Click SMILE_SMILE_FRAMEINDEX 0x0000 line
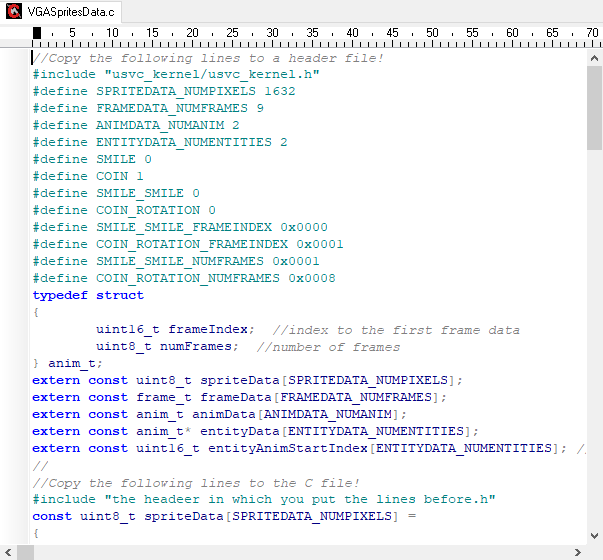The width and height of the screenshot is (603, 560). [x=180, y=227]
